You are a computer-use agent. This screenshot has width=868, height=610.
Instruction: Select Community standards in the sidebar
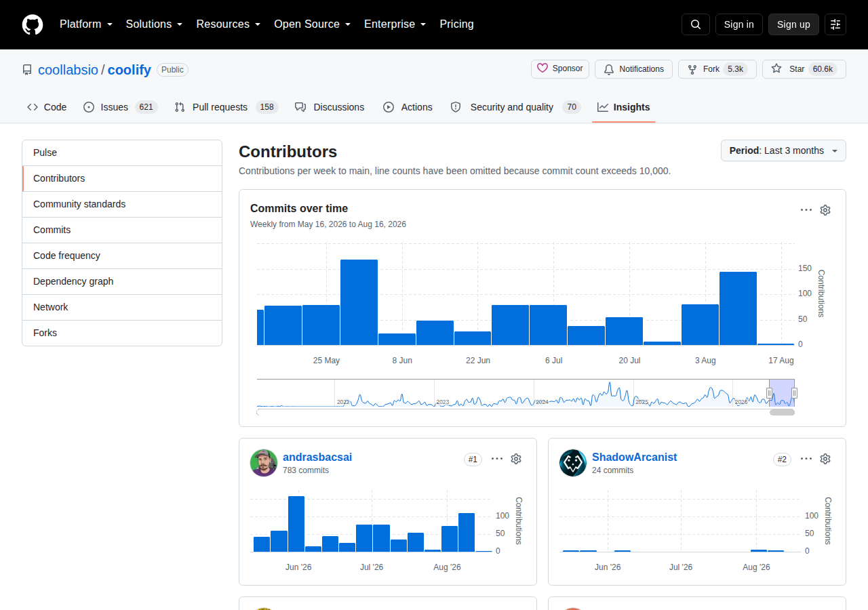click(122, 204)
